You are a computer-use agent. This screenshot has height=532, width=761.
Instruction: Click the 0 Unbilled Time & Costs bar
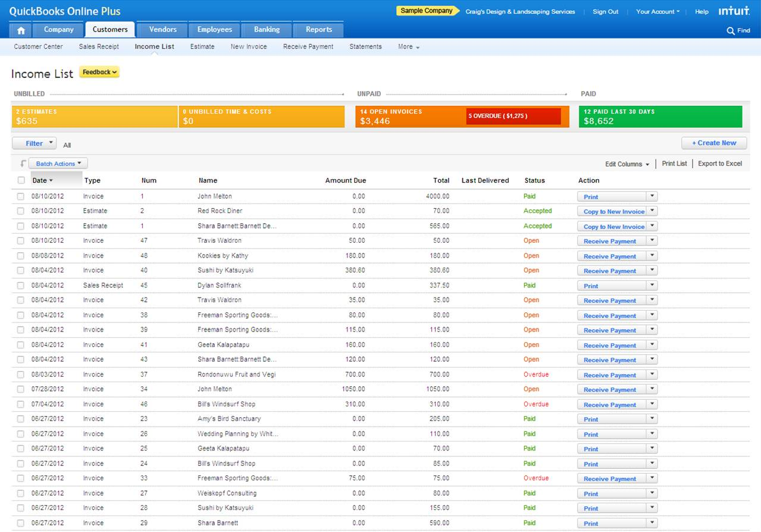(262, 117)
